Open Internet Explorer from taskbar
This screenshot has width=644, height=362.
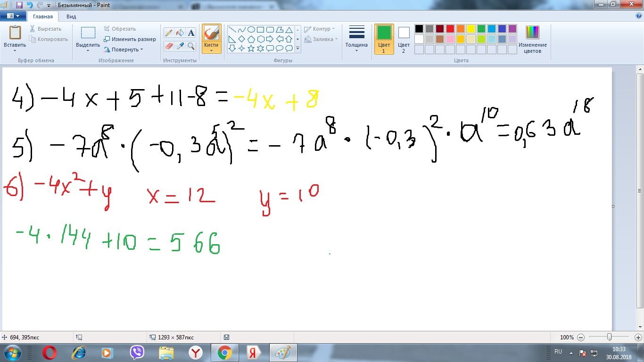pos(79,353)
